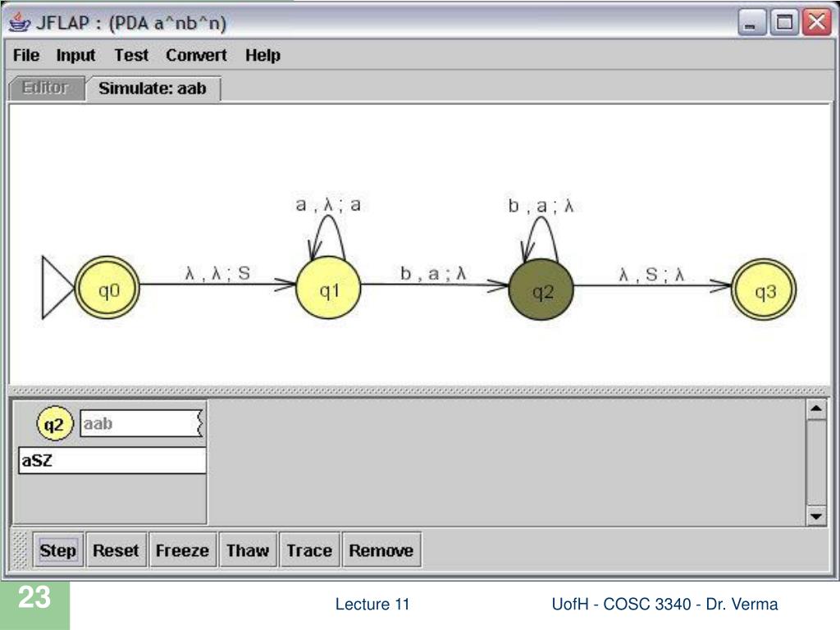Click the q1 self-loop label a, λ; a
The image size is (840, 630).
click(328, 204)
